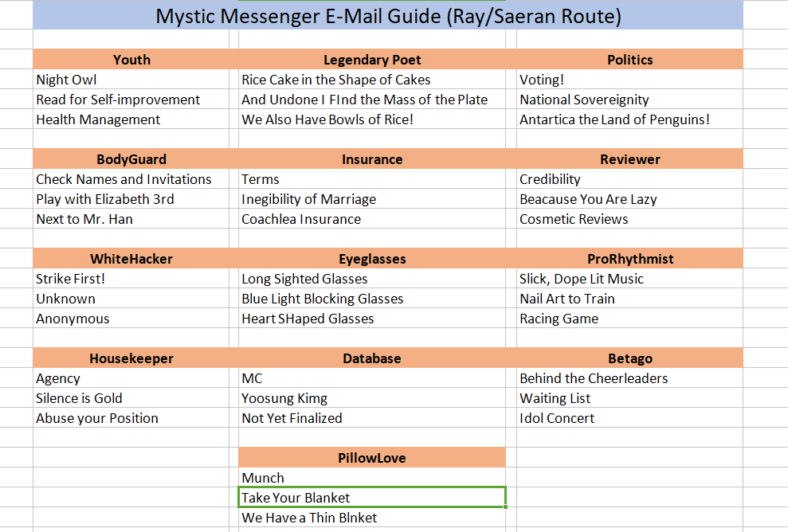Select the 'Yoosung Kimg' cell
Viewport: 788px width, 532px height.
372,398
